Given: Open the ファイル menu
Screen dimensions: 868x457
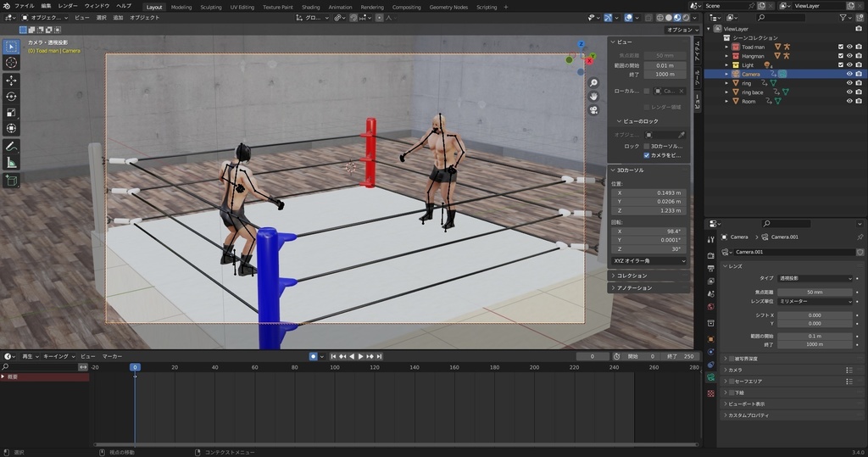Looking at the screenshot, I should [x=24, y=6].
